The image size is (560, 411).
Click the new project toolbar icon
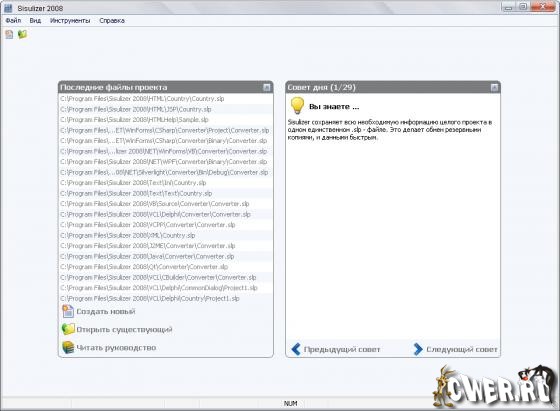click(x=9, y=34)
